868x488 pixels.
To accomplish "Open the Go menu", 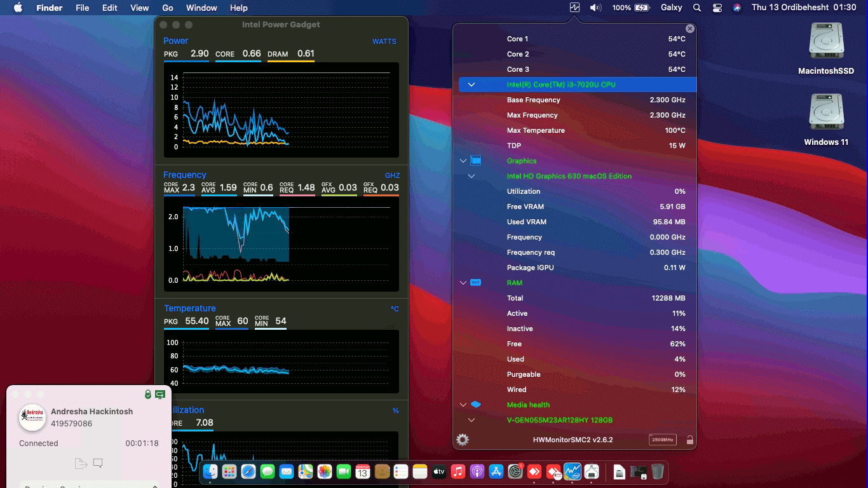I will click(x=168, y=8).
